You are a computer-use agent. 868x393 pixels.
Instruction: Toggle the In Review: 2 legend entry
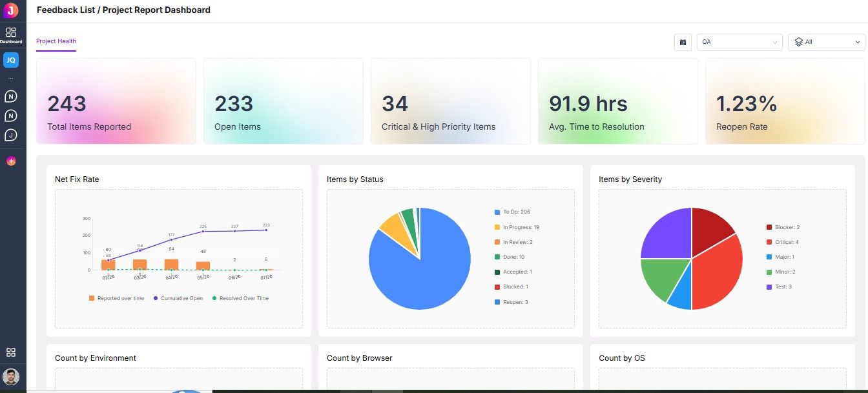pyautogui.click(x=513, y=242)
